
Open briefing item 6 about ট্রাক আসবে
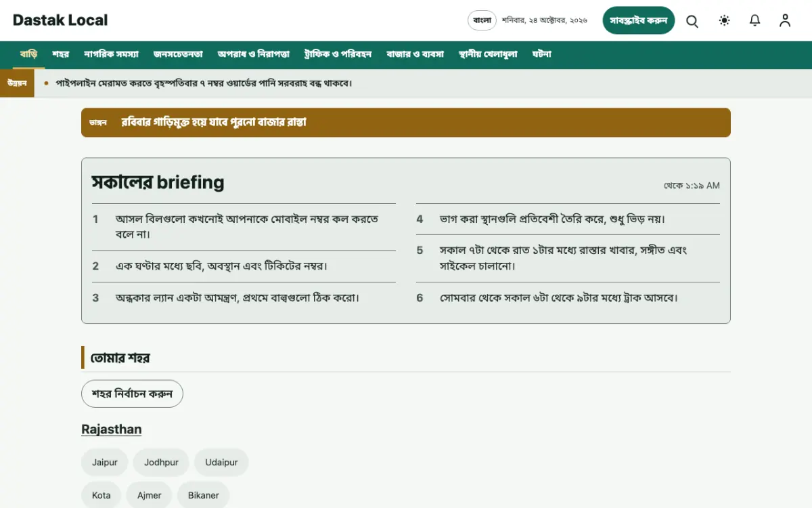[568, 297]
